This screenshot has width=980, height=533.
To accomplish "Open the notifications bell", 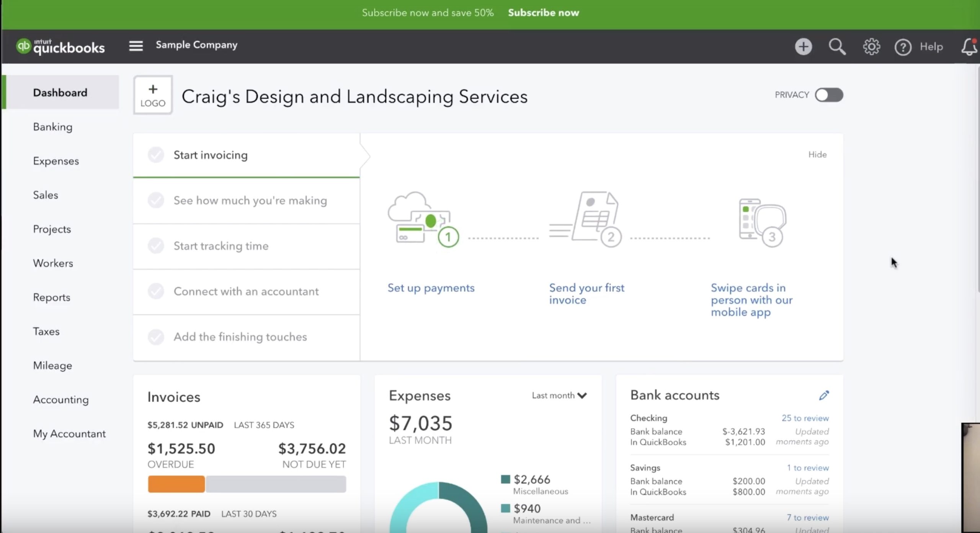I will click(x=969, y=47).
